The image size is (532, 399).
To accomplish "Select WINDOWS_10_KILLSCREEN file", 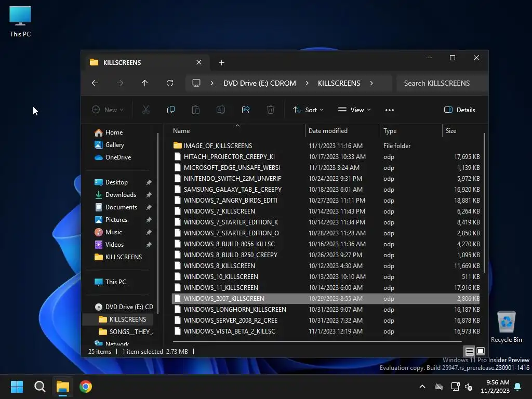I will 326,276.
